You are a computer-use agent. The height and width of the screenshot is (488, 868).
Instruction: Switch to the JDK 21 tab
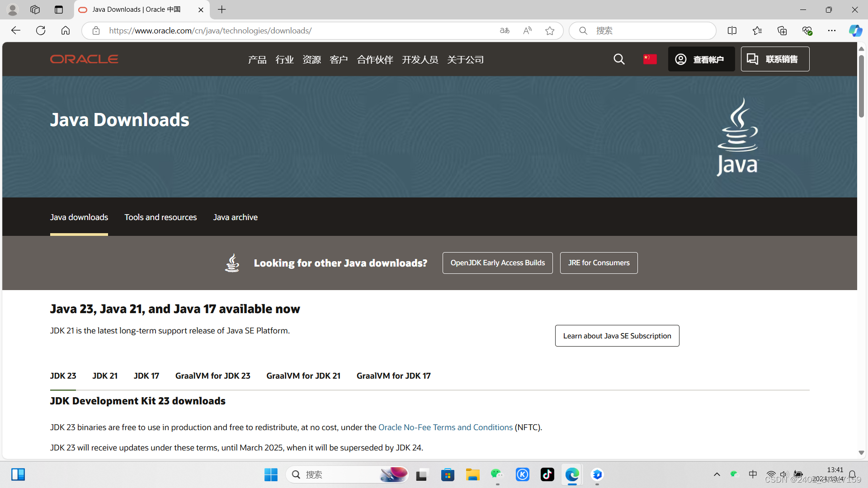(105, 376)
